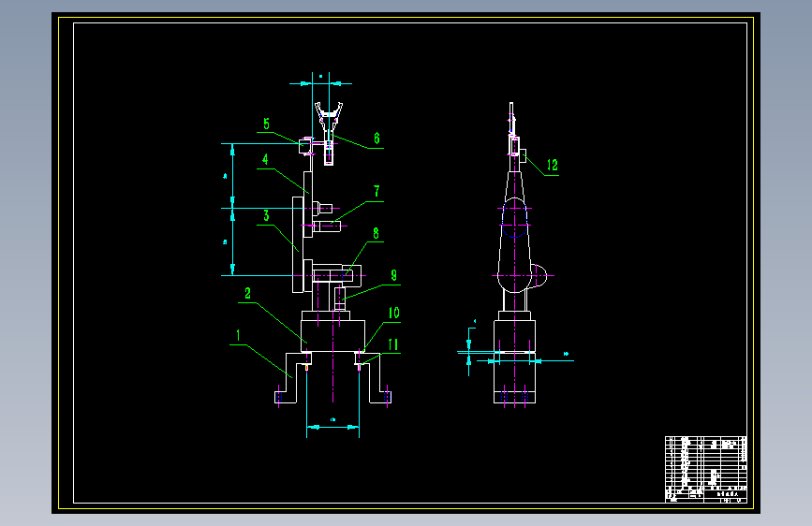The width and height of the screenshot is (812, 526).
Task: Click the title block table
Action: [x=706, y=470]
